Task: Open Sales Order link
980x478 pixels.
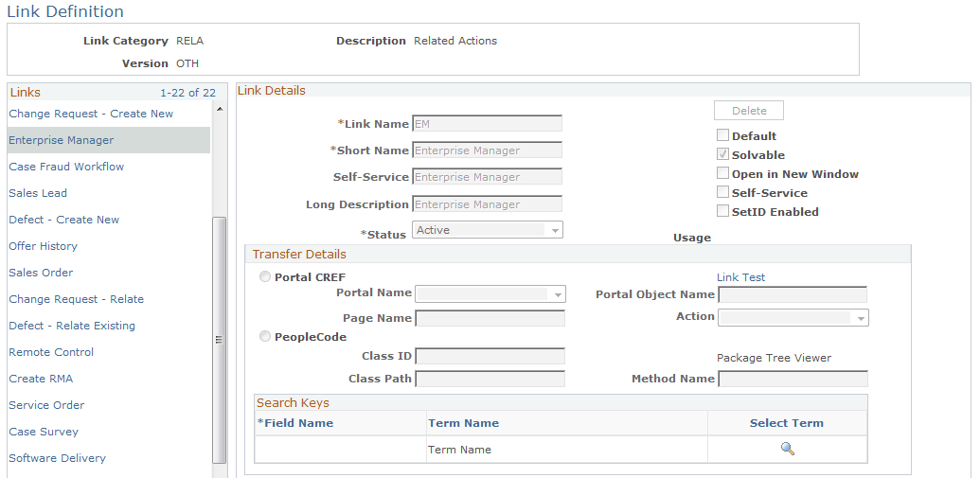Action: click(x=41, y=273)
